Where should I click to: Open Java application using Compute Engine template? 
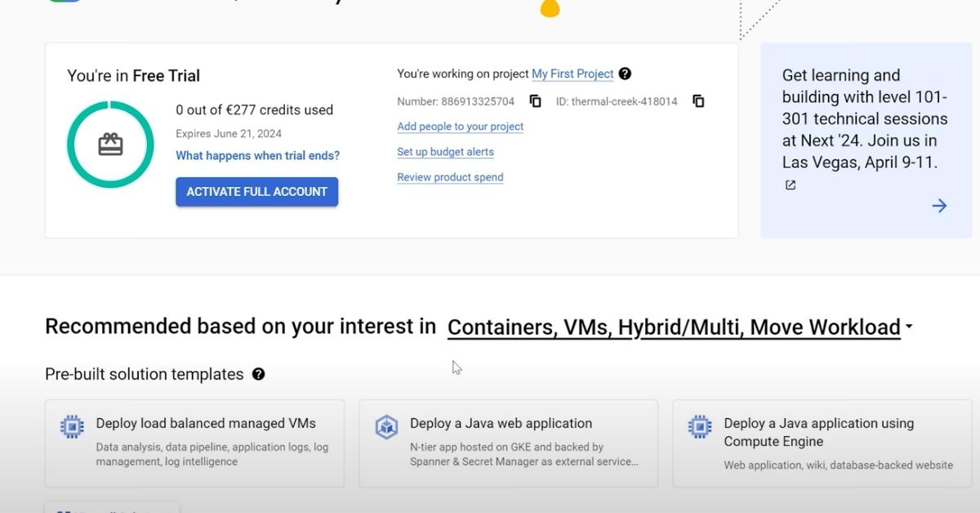pyautogui.click(x=822, y=444)
